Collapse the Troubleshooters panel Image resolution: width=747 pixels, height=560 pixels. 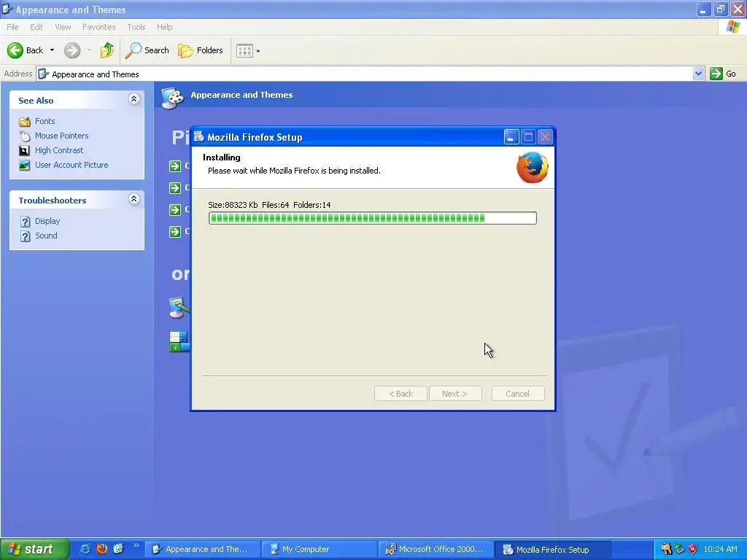[134, 198]
